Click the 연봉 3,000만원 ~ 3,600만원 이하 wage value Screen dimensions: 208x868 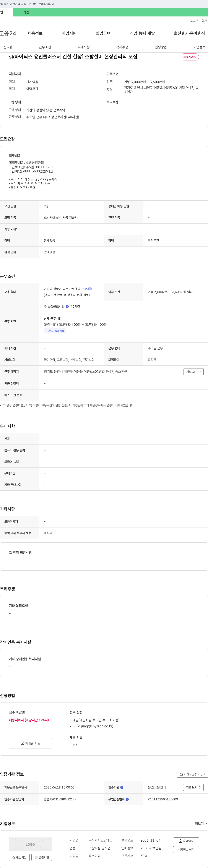(170, 292)
